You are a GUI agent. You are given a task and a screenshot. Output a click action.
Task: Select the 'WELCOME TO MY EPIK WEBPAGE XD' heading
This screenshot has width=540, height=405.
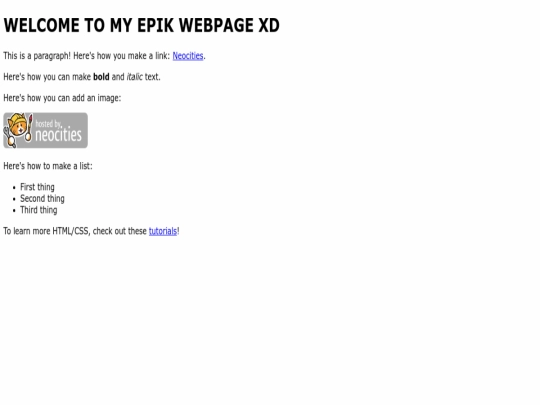click(x=142, y=25)
